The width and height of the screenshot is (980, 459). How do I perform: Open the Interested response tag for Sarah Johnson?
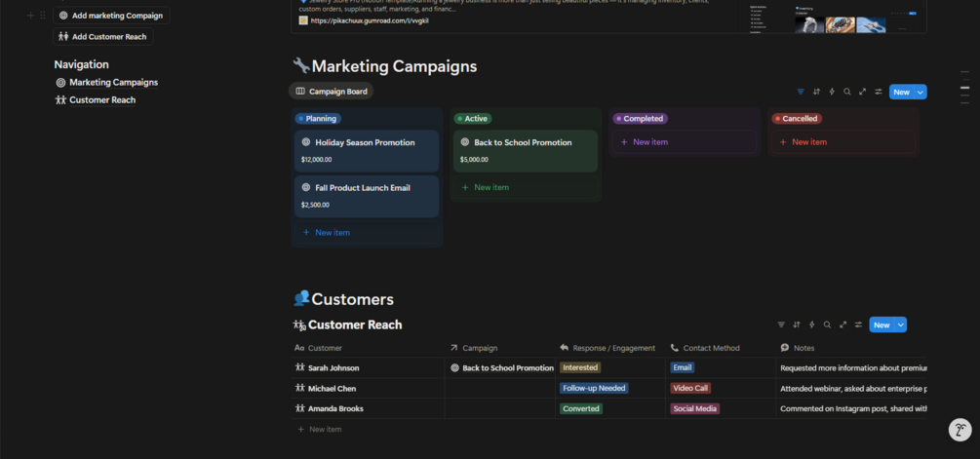coord(580,367)
